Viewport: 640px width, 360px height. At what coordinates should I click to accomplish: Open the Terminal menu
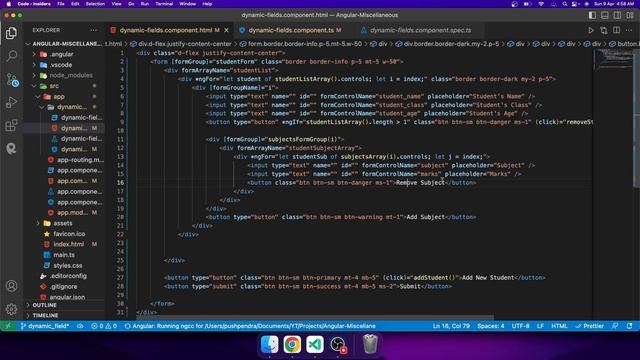point(164,4)
